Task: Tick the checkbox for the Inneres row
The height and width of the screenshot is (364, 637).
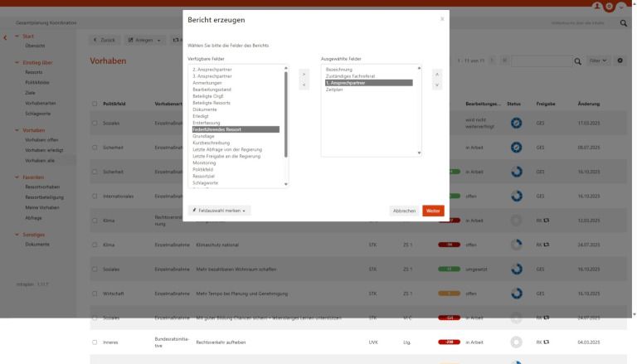Action: (96, 342)
